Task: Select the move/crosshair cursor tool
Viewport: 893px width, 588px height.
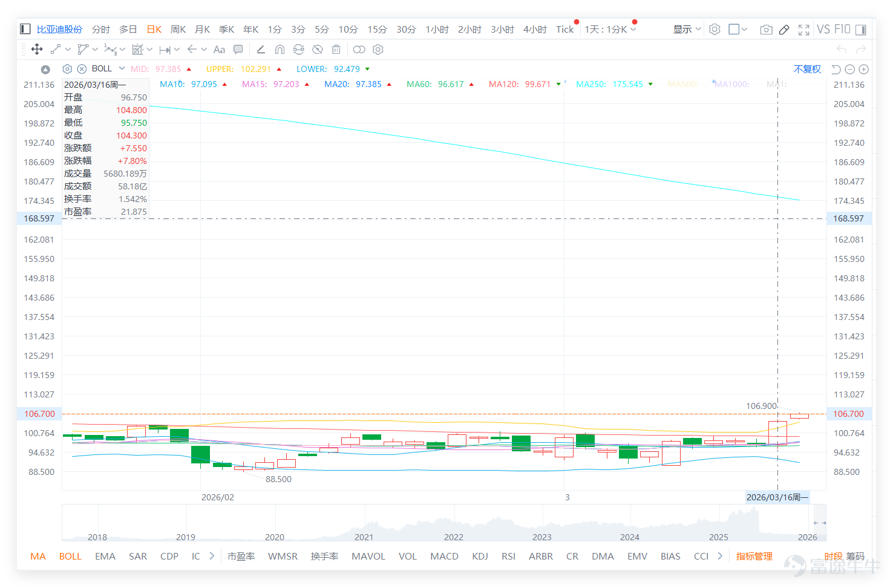Action: [37, 50]
